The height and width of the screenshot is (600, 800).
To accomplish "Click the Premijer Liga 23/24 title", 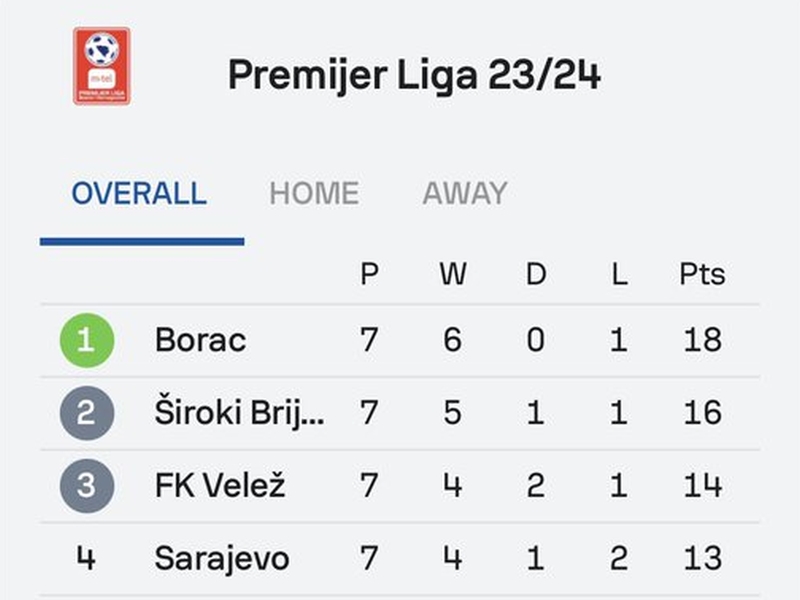I will pos(414,74).
